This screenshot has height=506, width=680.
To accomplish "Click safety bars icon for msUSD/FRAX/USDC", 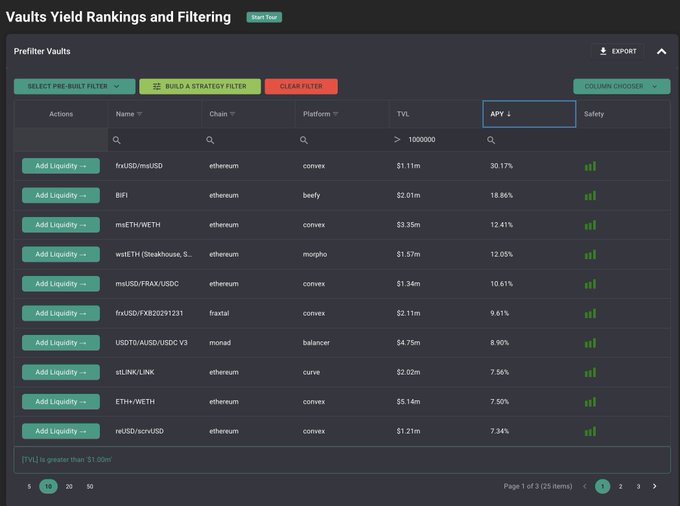I will 590,284.
